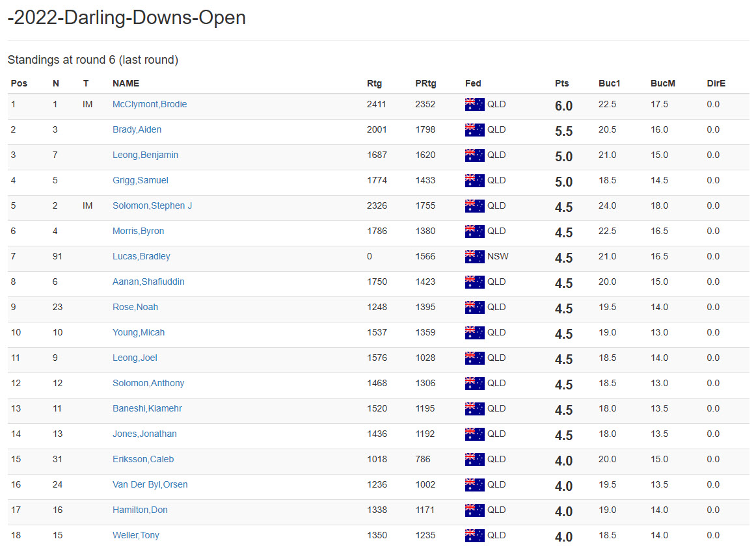The height and width of the screenshot is (550, 756).
Task: Click the flag icon beside NSW
Action: click(x=475, y=257)
